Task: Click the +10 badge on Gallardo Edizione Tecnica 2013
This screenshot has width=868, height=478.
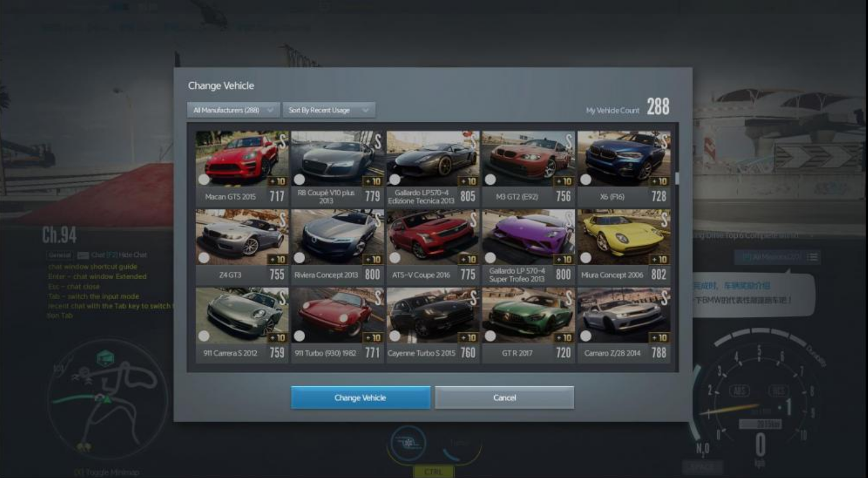Action: pos(468,181)
